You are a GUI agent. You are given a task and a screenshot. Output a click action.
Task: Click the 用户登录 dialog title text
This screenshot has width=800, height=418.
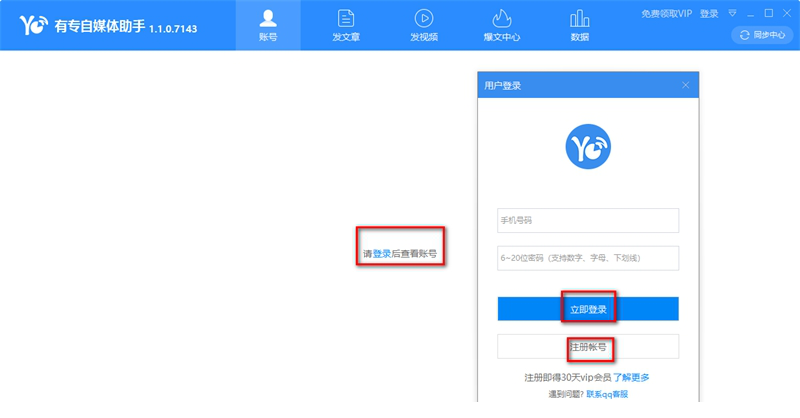[503, 86]
